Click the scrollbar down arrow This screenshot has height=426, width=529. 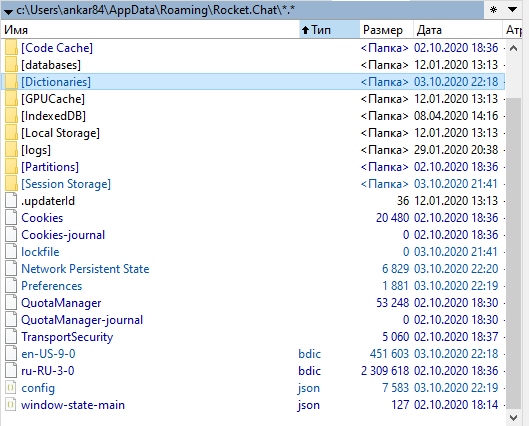coord(513,418)
